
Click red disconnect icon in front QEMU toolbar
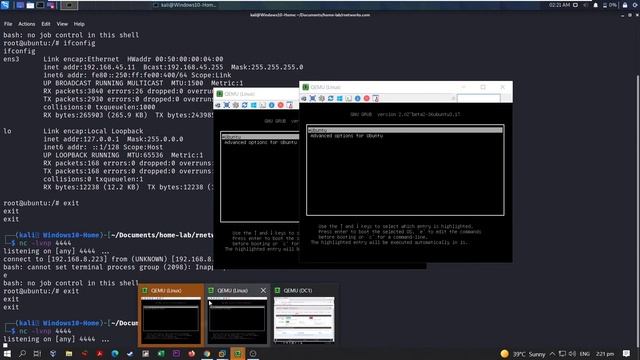point(367,98)
